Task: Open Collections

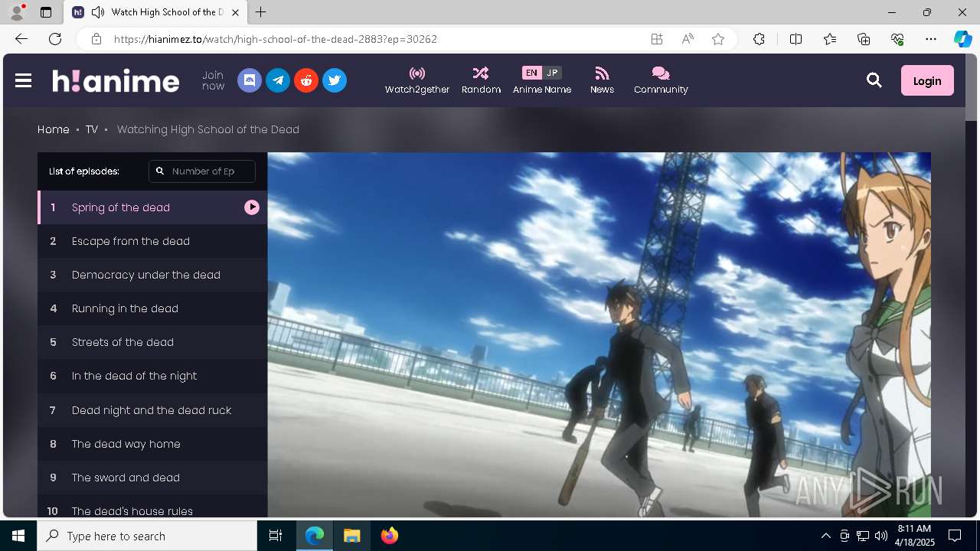Action: (864, 39)
